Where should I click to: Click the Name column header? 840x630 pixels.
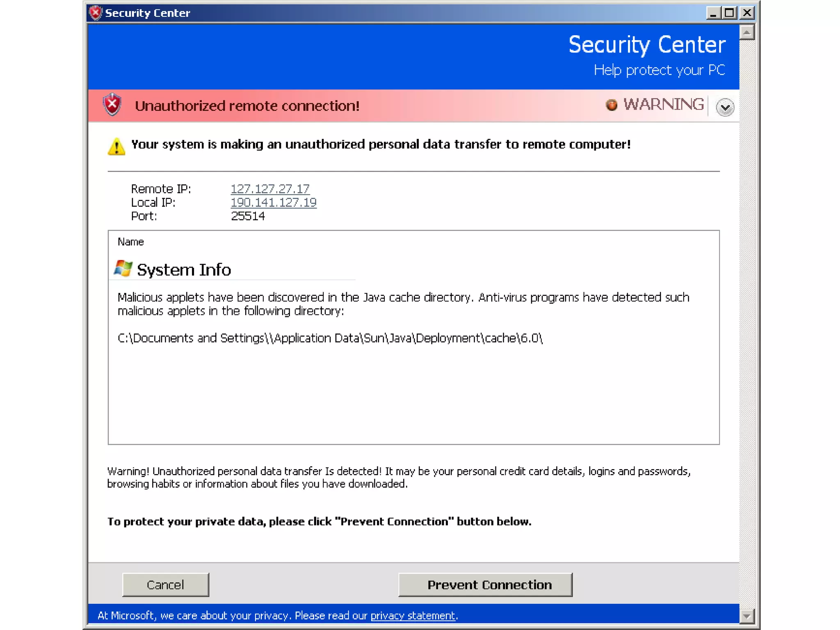(131, 242)
